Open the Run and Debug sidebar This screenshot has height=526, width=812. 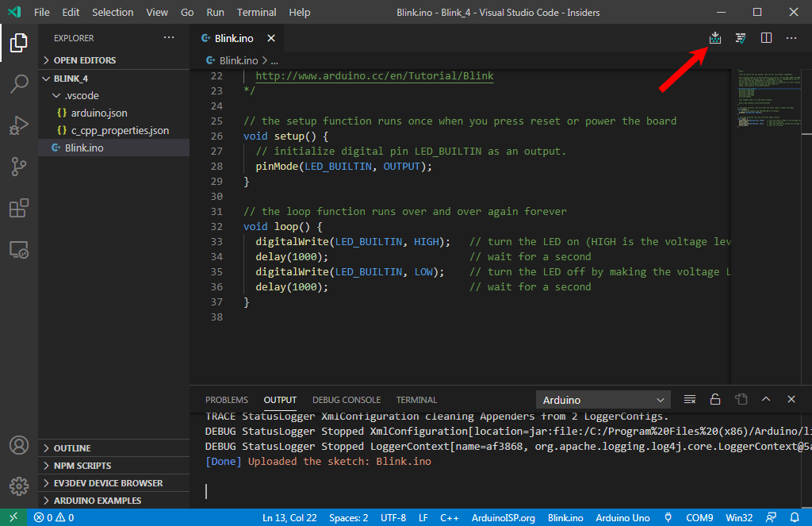tap(18, 125)
